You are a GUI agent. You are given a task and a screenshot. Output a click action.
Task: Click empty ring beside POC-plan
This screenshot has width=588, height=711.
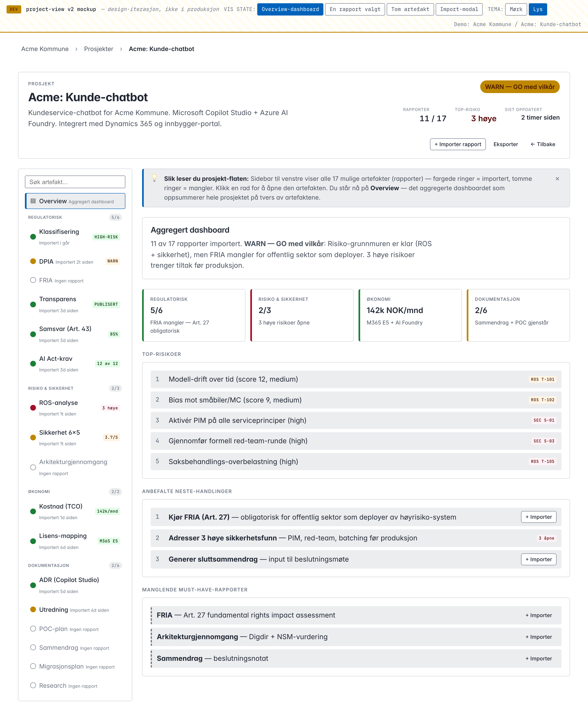(33, 629)
